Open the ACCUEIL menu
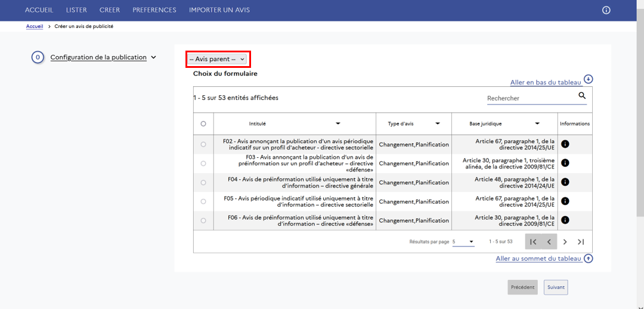 click(39, 10)
